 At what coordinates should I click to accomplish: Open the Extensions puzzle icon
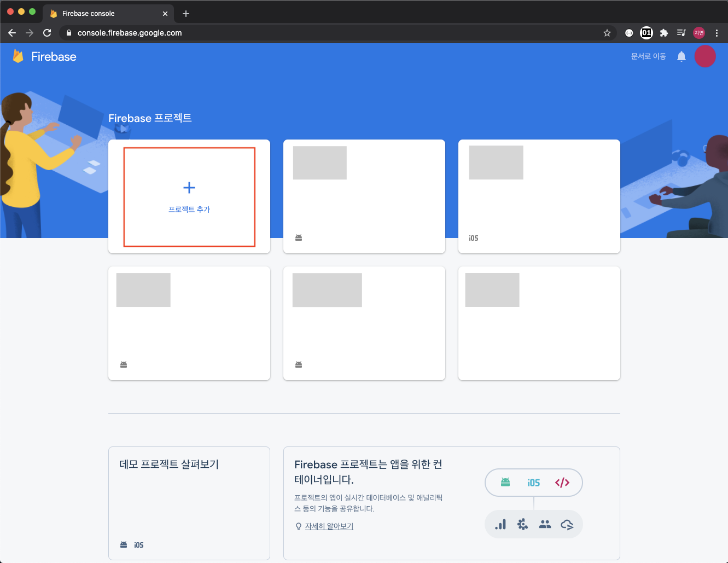coord(664,33)
